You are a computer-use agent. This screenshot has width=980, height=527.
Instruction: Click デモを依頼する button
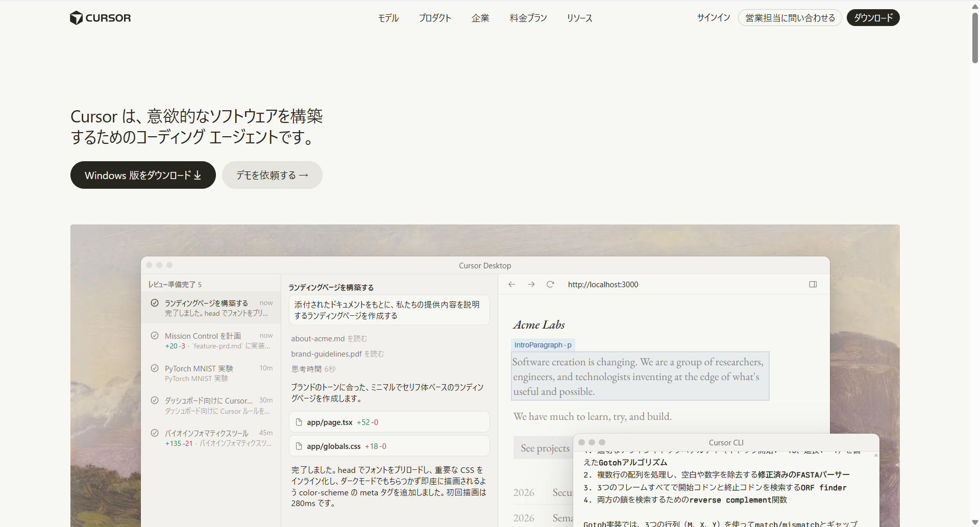click(272, 175)
